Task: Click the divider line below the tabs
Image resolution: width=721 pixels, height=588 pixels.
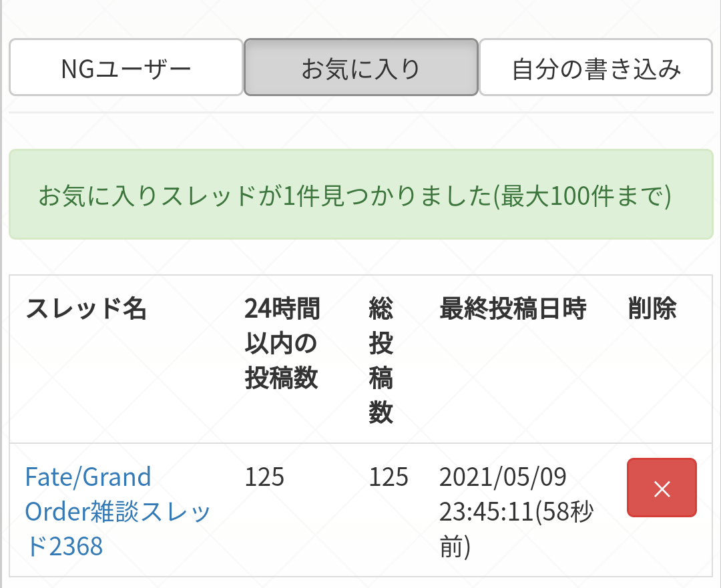Action: point(360,113)
